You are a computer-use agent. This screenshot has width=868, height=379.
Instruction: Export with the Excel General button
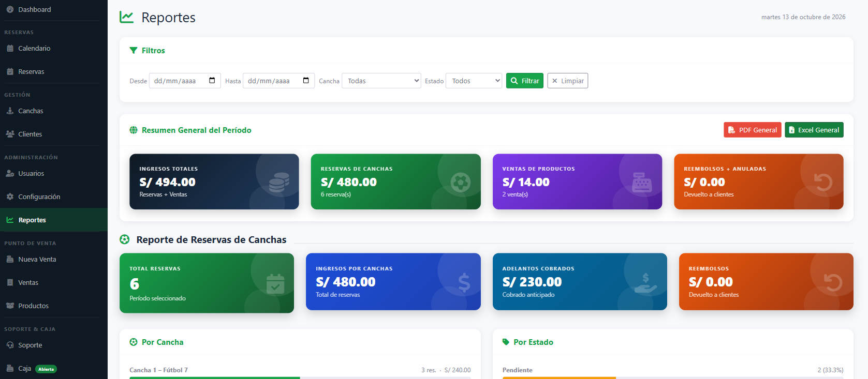(x=814, y=130)
